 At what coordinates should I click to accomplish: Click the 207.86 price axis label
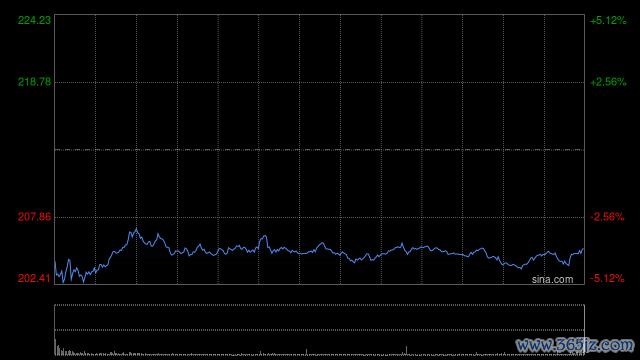pos(34,217)
